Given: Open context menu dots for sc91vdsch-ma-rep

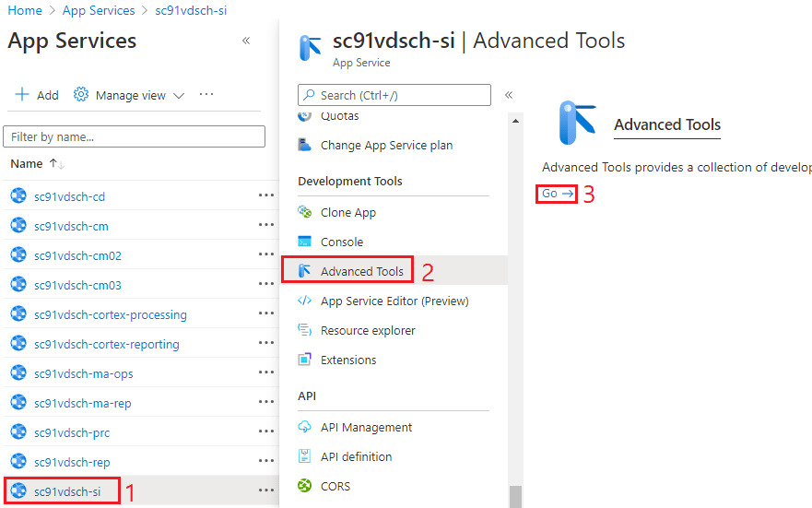Looking at the screenshot, I should point(266,402).
